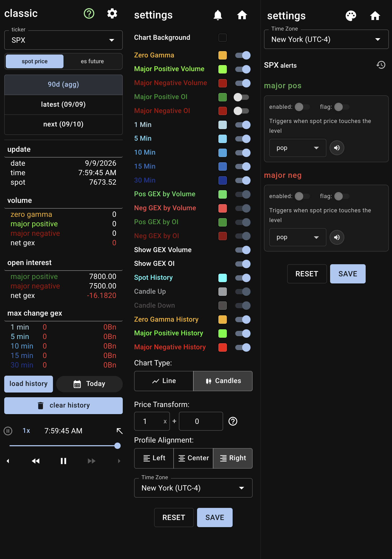Click the load history button
Viewport: 392px width, 559px height.
[28, 384]
